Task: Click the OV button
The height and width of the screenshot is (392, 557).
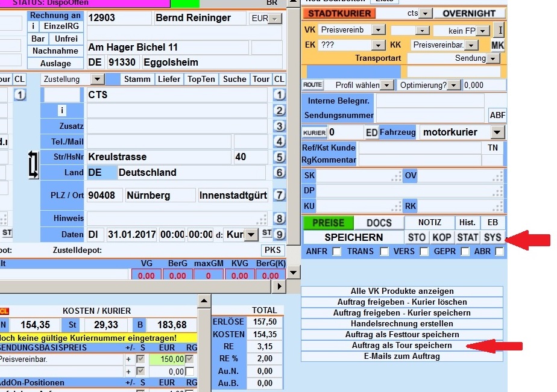Action: tap(411, 176)
